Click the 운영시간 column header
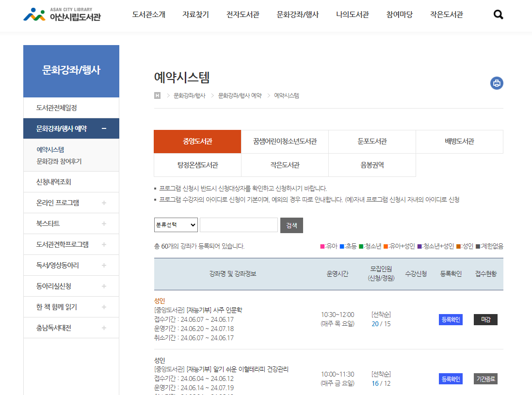The image size is (532, 395). click(337, 274)
